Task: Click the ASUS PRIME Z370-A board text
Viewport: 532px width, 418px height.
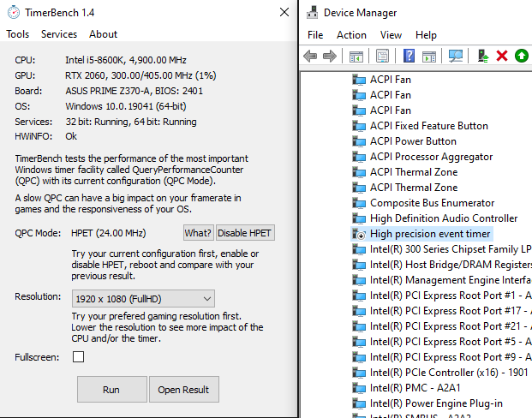Action: (134, 91)
